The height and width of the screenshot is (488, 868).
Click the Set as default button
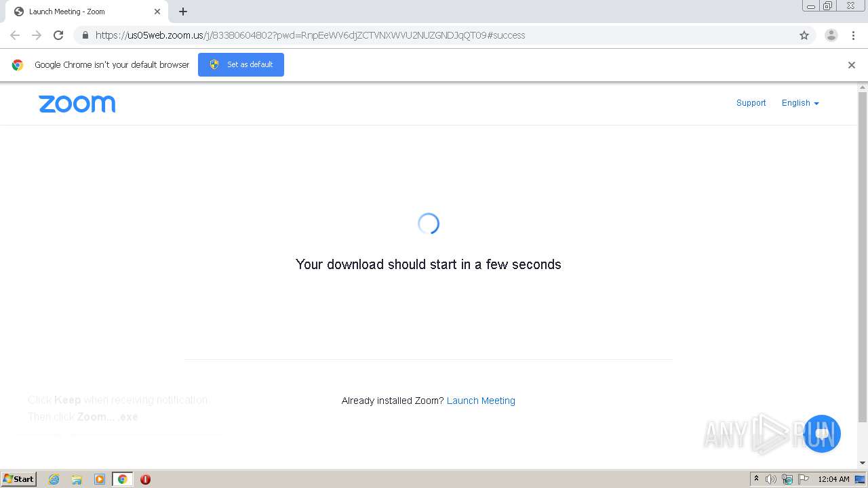tap(241, 64)
